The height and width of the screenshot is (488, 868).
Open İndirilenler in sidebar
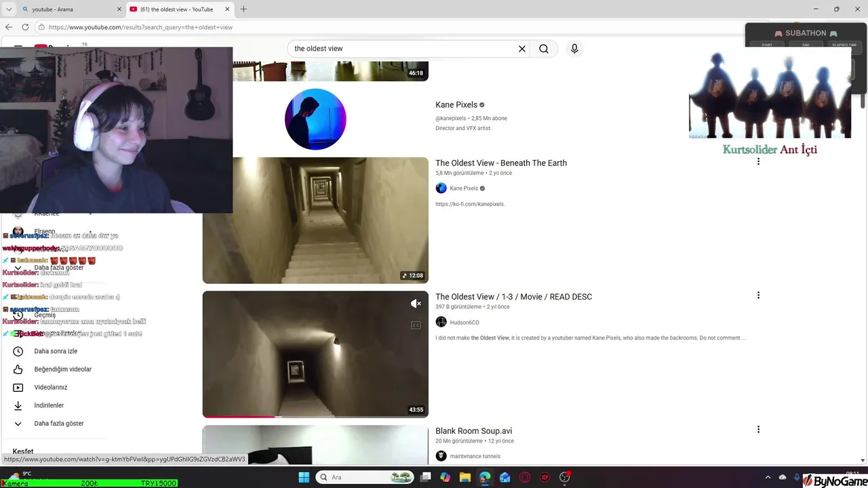click(49, 405)
